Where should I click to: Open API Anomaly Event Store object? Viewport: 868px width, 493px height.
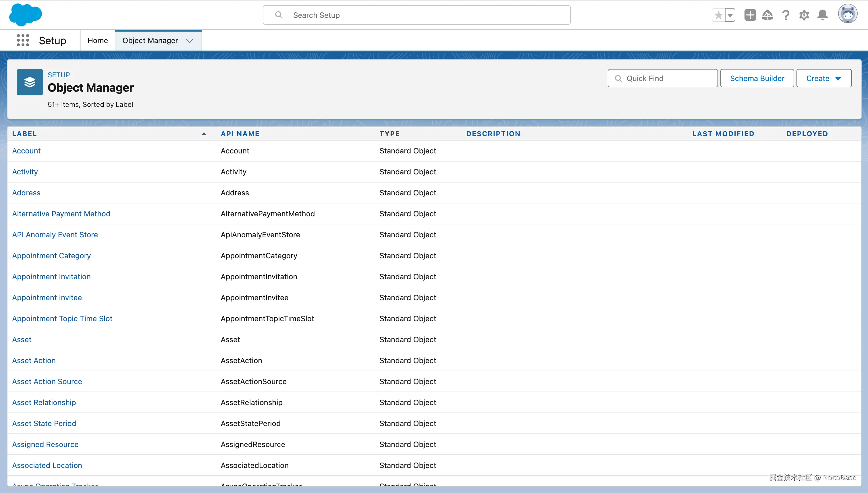pyautogui.click(x=55, y=235)
